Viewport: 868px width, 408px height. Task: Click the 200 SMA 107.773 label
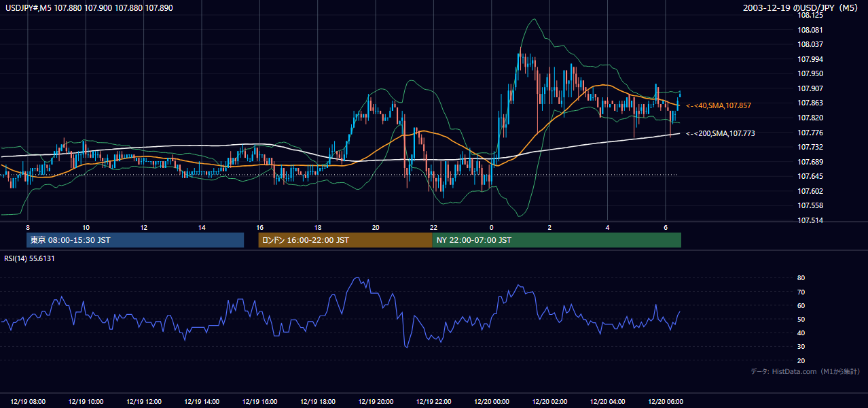tap(720, 133)
